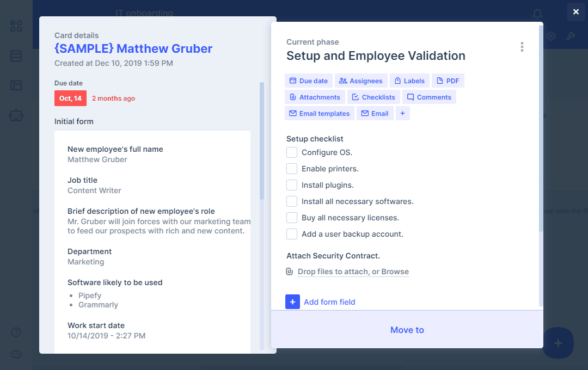Expand more field options with plus button
Screen dimensions: 588x370
tap(402, 113)
